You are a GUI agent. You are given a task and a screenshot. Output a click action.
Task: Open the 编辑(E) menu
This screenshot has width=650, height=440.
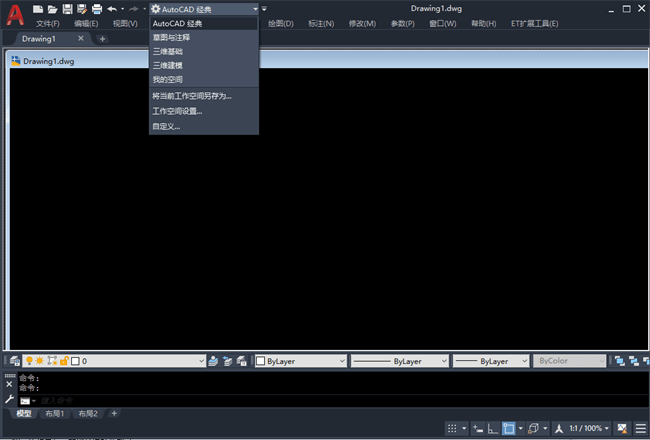(86, 24)
